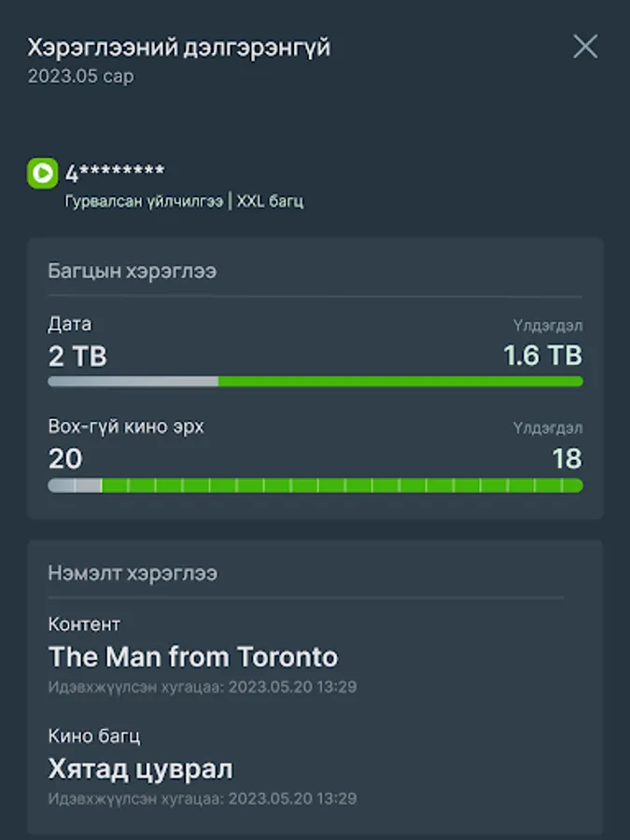Tap the 2 TB total data value
The height and width of the screenshot is (840, 630).
77,356
